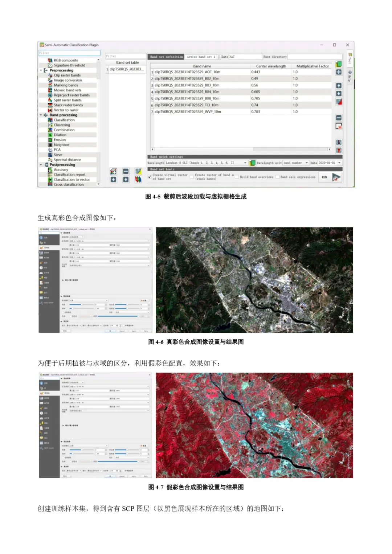Click Apply in true-color properties dialog
This screenshot has height=554, width=392.
tap(134, 331)
